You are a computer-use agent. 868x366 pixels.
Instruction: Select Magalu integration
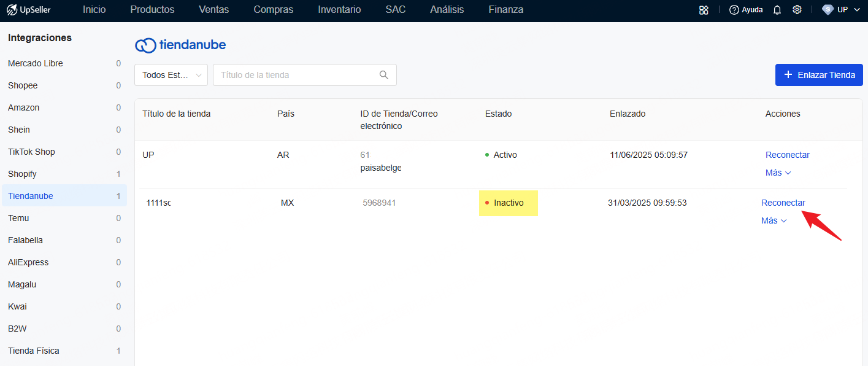[64, 284]
